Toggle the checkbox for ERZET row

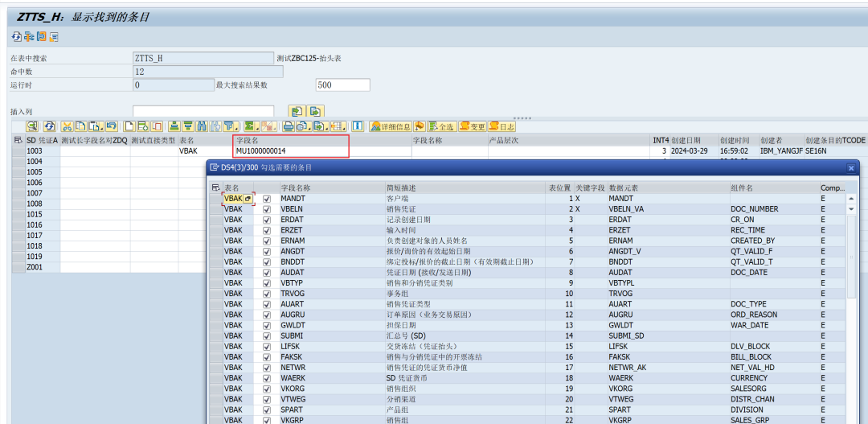pyautogui.click(x=267, y=231)
